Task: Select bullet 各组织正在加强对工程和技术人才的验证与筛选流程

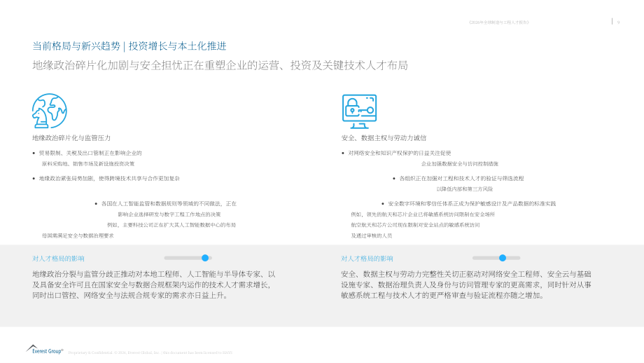Action: [x=461, y=179]
